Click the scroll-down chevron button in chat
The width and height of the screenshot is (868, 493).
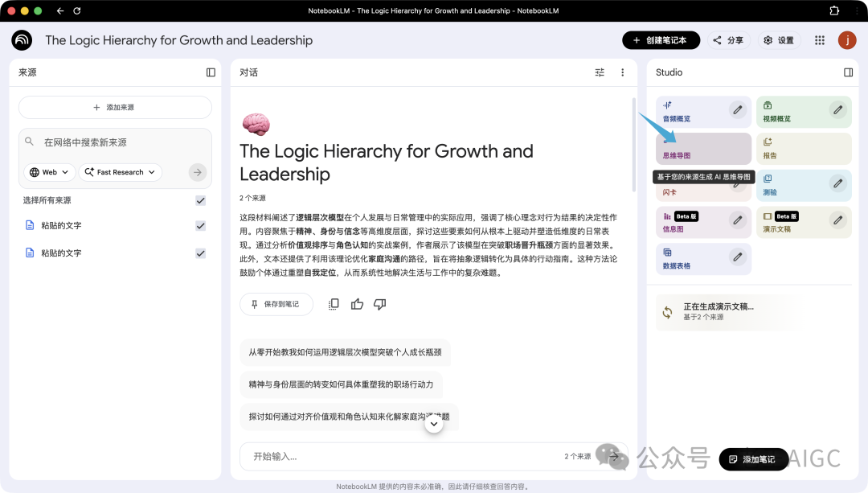pyautogui.click(x=434, y=424)
